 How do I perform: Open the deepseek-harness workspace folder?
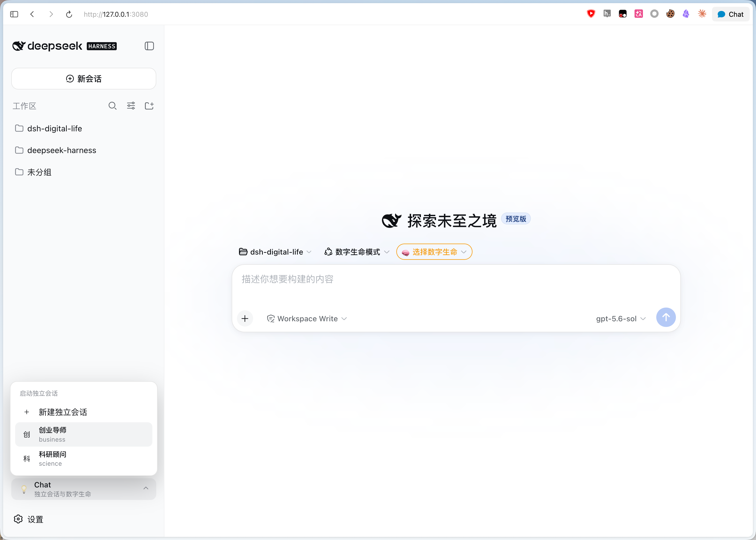[84, 150]
